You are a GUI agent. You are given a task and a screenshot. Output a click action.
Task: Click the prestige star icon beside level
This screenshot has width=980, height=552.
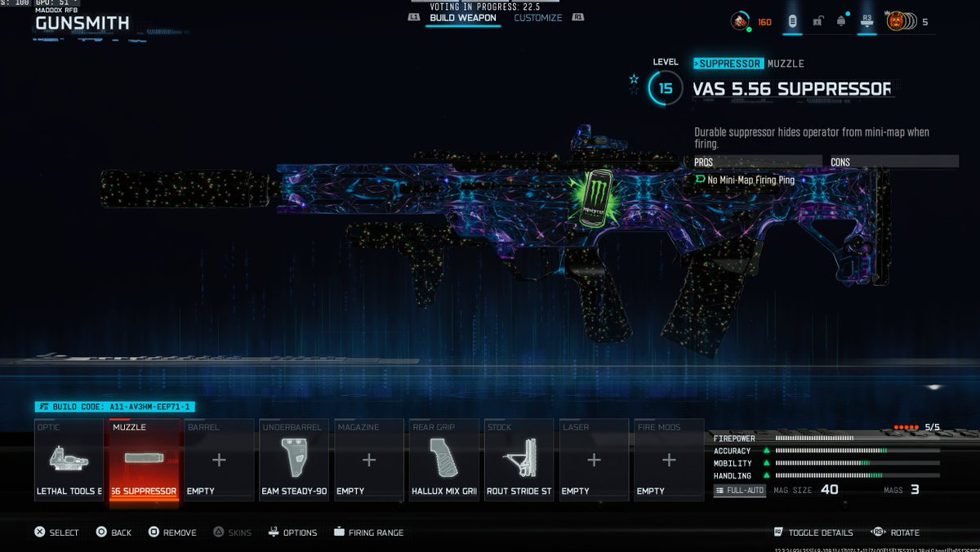coord(634,79)
